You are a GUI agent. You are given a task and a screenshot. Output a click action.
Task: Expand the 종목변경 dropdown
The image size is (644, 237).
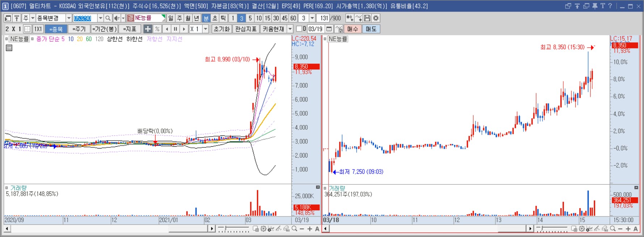(x=69, y=18)
